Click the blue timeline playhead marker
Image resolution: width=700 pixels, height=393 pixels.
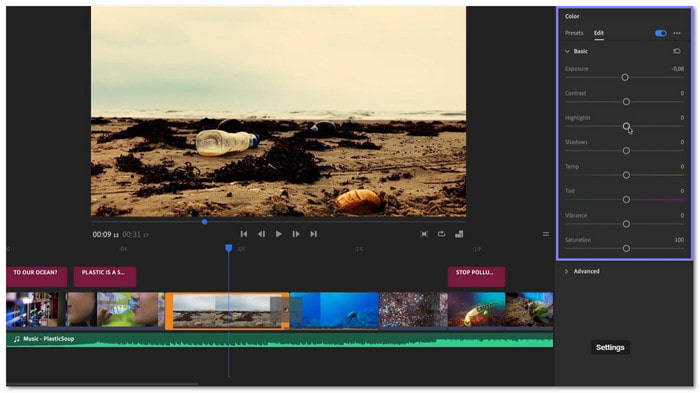(229, 248)
